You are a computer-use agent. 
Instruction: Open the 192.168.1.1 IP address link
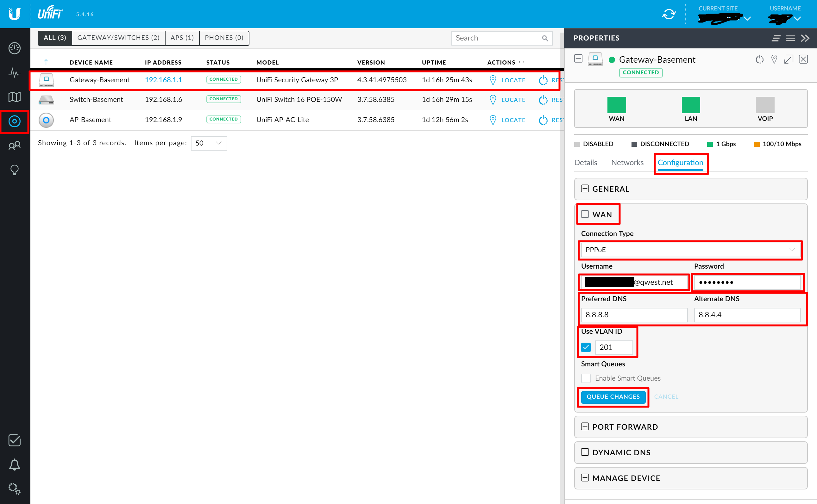(163, 80)
